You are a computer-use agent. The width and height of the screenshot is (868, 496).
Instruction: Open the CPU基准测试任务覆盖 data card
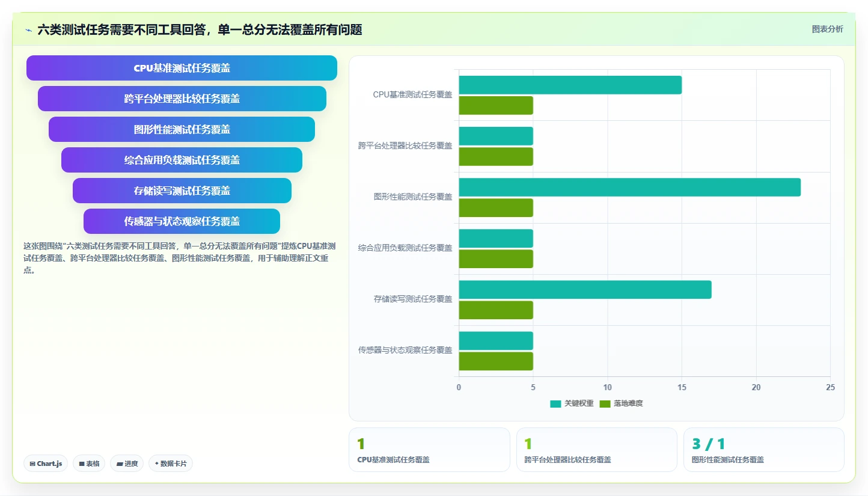(429, 450)
